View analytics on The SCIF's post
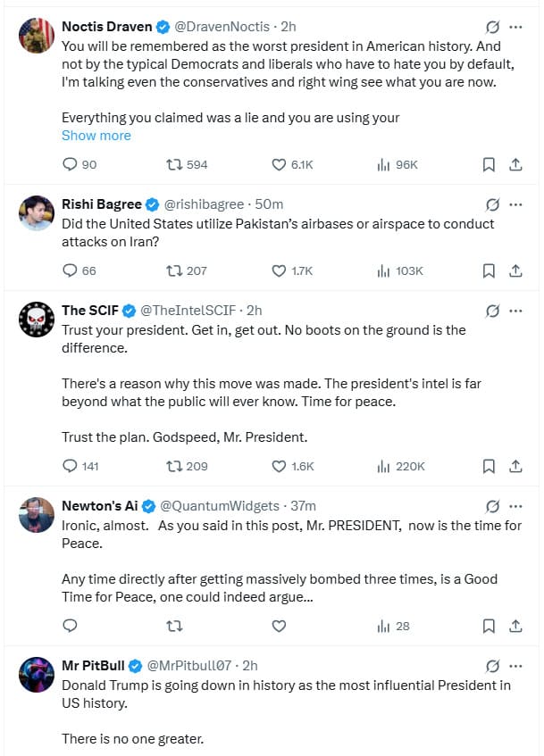The height and width of the screenshot is (756, 544). (x=385, y=466)
